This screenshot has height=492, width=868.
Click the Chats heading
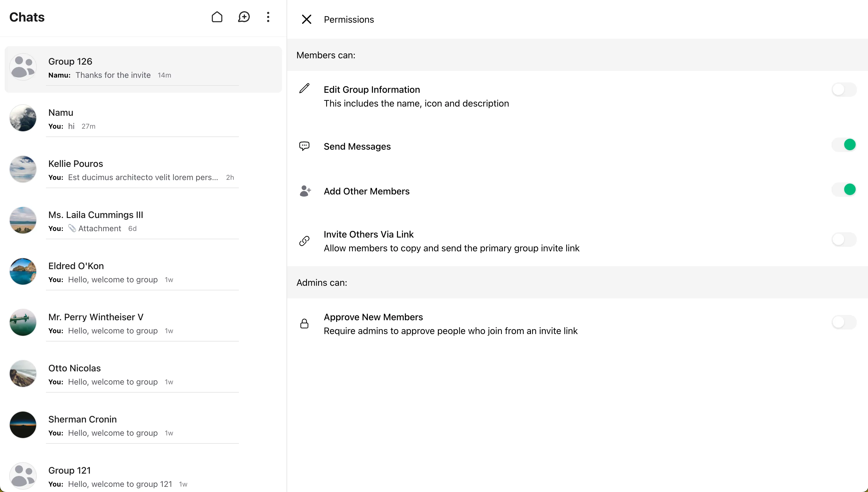click(27, 17)
